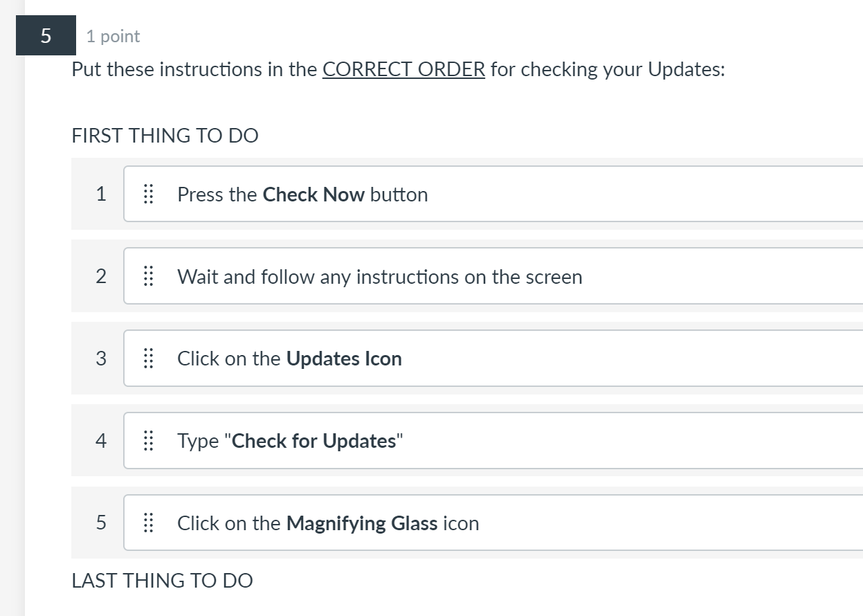The image size is (863, 616).
Task: Click the position number 5 in the list
Action: (x=101, y=523)
